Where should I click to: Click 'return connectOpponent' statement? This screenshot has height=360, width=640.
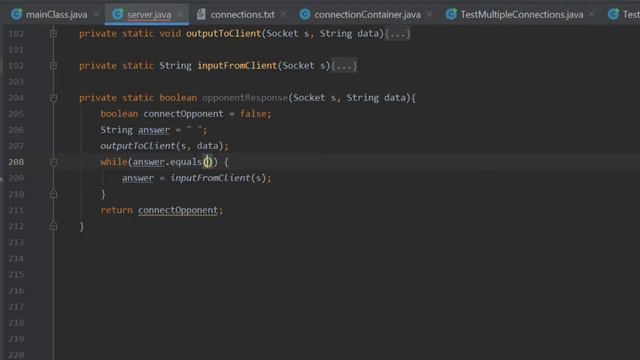[x=162, y=210]
